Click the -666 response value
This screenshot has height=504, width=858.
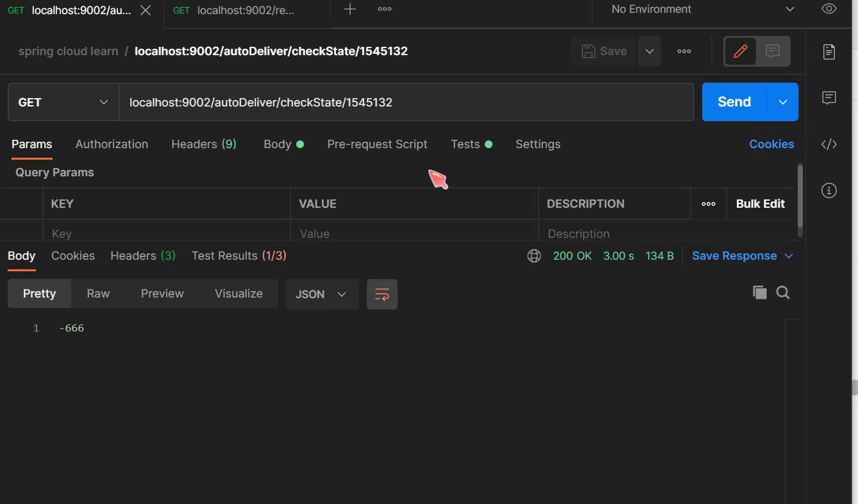(71, 328)
